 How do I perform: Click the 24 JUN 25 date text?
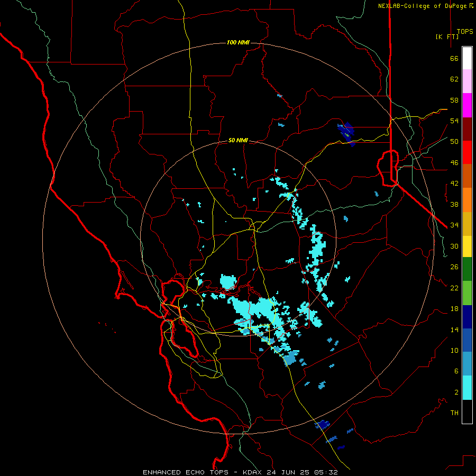tap(289, 472)
